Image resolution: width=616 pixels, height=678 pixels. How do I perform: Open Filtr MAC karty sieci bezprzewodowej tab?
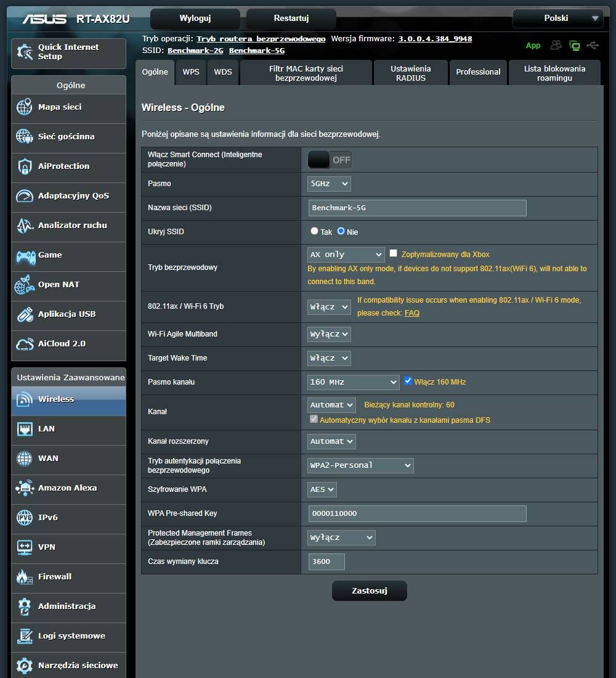(x=306, y=73)
